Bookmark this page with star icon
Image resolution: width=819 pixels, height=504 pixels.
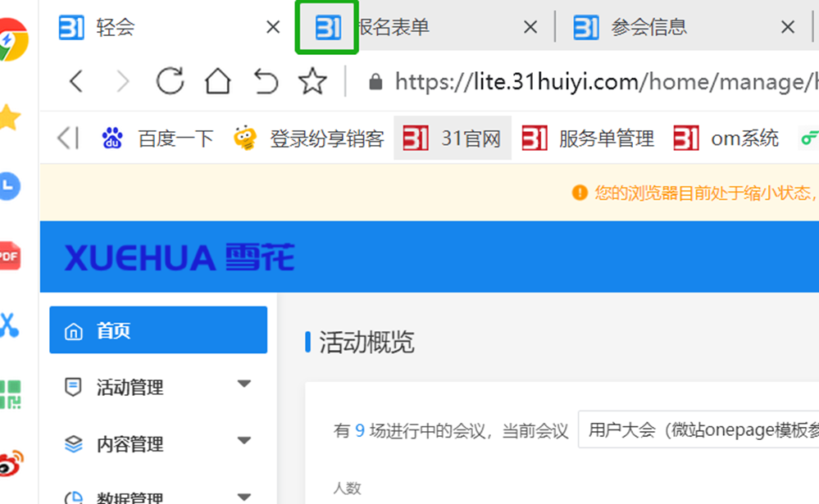[x=312, y=81]
